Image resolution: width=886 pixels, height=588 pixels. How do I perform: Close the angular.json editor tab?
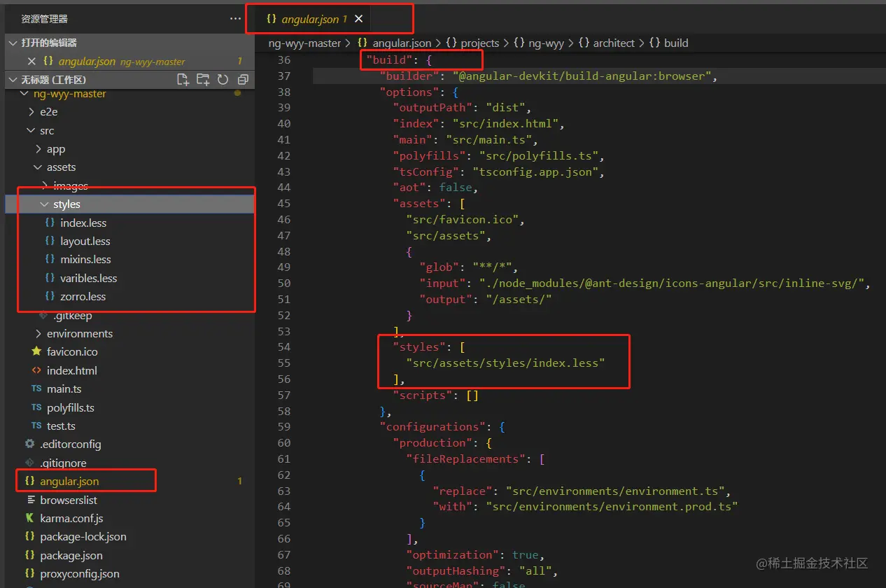(359, 19)
